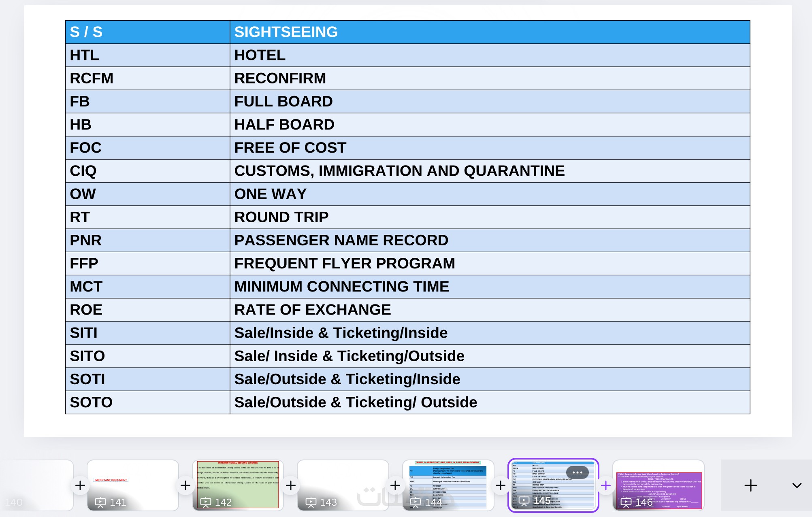812x517 pixels.
Task: Expand add-page options chevron
Action: (x=797, y=485)
